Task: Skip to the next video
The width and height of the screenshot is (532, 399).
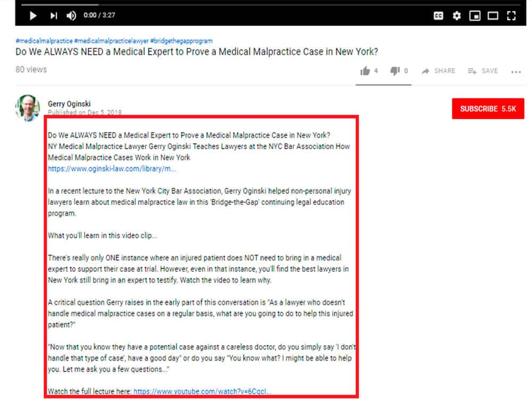Action: (54, 15)
